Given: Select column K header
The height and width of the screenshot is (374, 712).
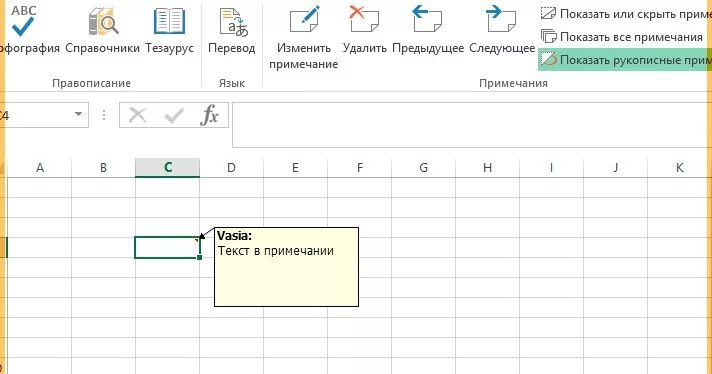Looking at the screenshot, I should (680, 168).
